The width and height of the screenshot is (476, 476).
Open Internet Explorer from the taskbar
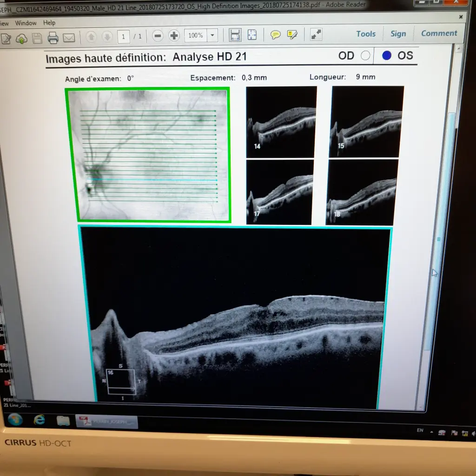pyautogui.click(x=40, y=420)
